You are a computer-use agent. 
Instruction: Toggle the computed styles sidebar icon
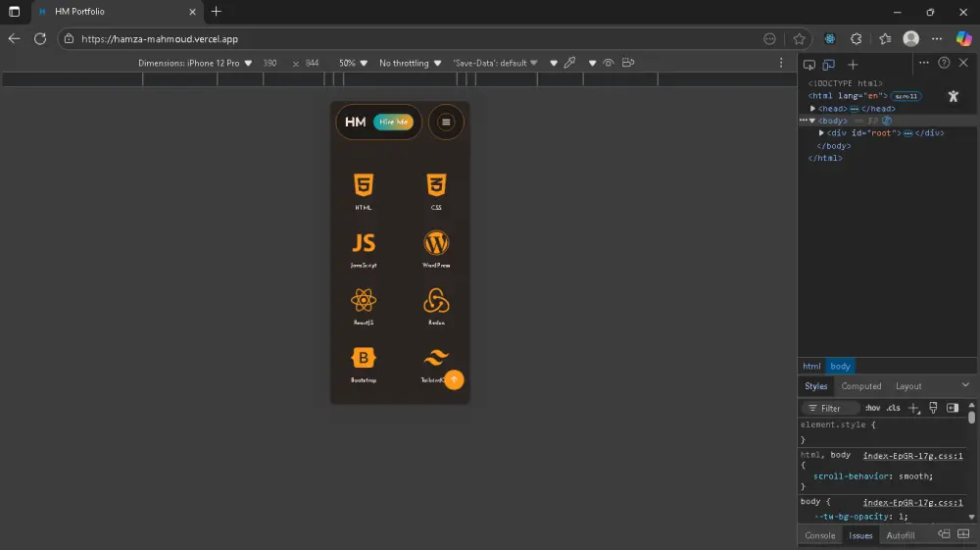[x=953, y=408]
